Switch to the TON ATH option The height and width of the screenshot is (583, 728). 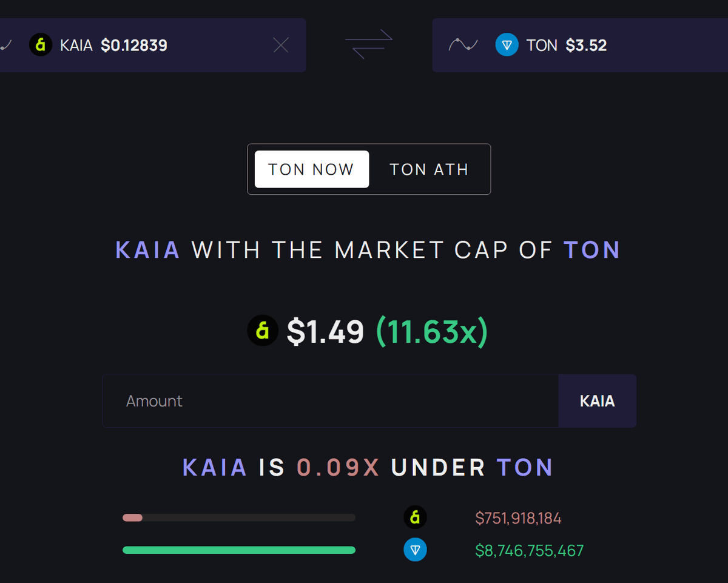click(x=429, y=169)
